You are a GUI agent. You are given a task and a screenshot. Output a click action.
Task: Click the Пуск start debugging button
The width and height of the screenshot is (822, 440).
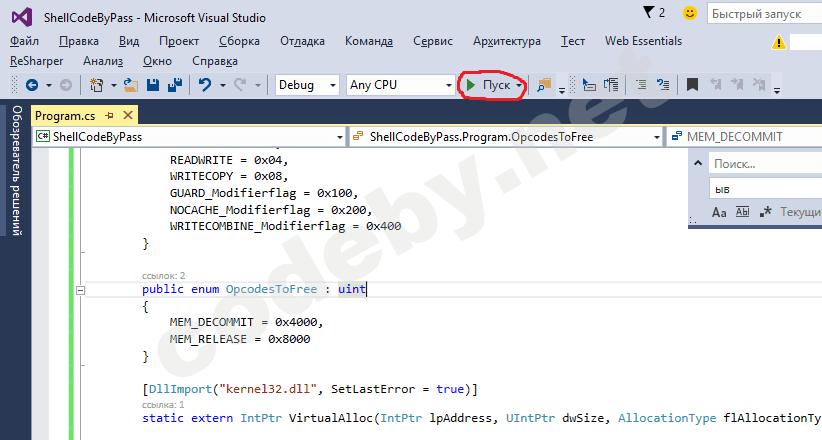point(489,86)
